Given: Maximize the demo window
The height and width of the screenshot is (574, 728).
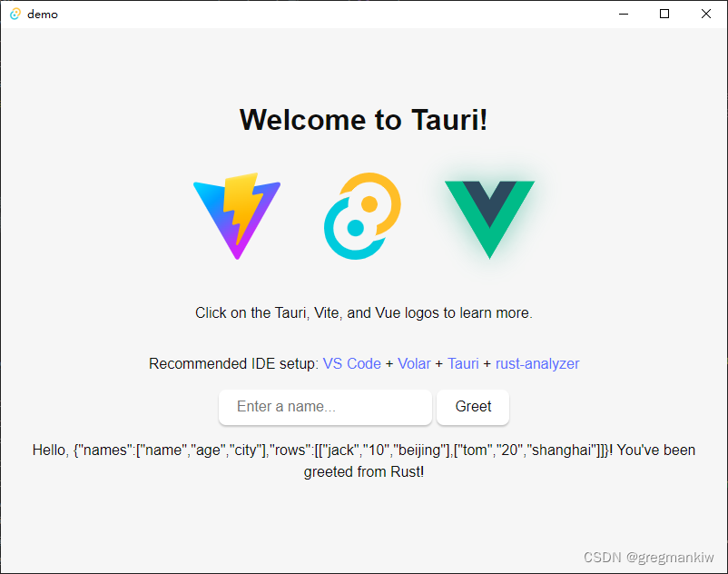Looking at the screenshot, I should tap(664, 14).
